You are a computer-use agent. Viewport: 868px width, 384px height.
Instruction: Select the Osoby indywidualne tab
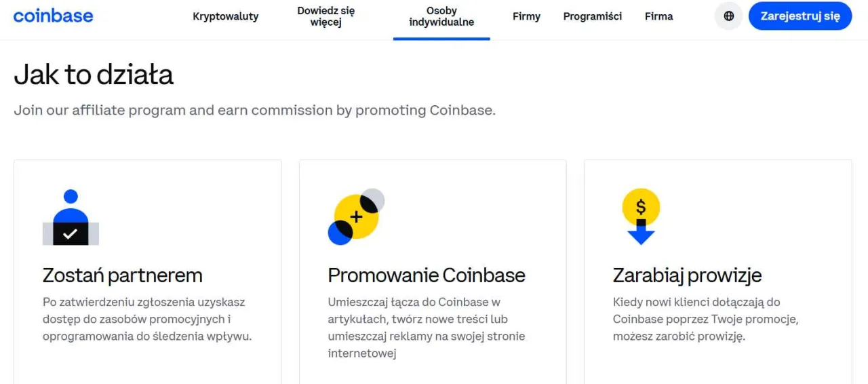click(x=441, y=16)
